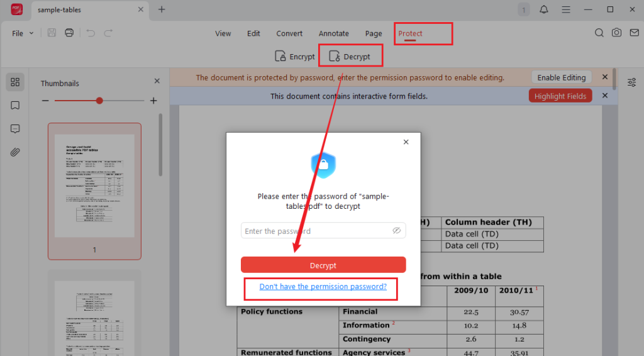Click Encrypt in the toolbar
The height and width of the screenshot is (356, 644).
point(294,56)
